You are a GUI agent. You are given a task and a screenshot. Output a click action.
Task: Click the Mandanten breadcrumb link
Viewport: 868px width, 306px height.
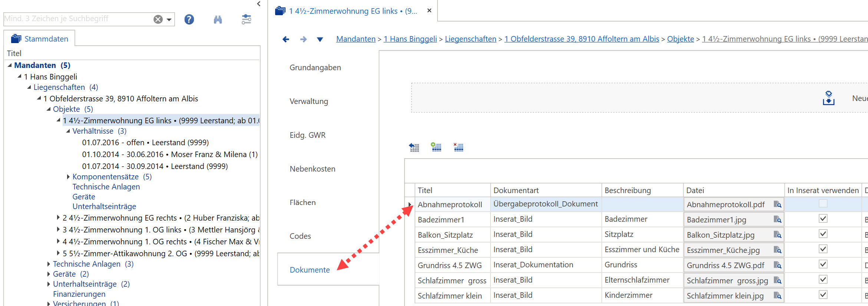point(356,39)
